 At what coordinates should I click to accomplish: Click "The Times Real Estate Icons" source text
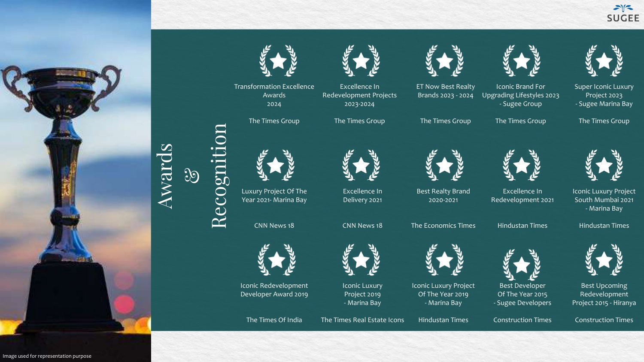tap(362, 320)
